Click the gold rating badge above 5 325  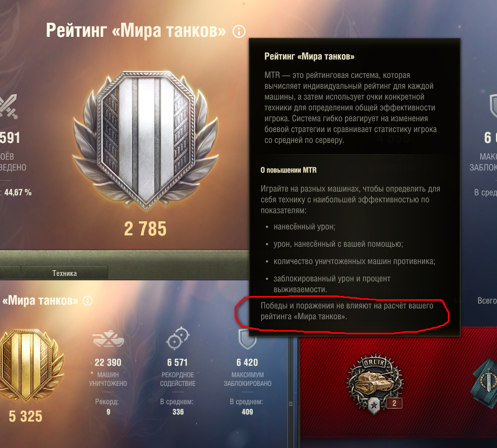click(31, 366)
